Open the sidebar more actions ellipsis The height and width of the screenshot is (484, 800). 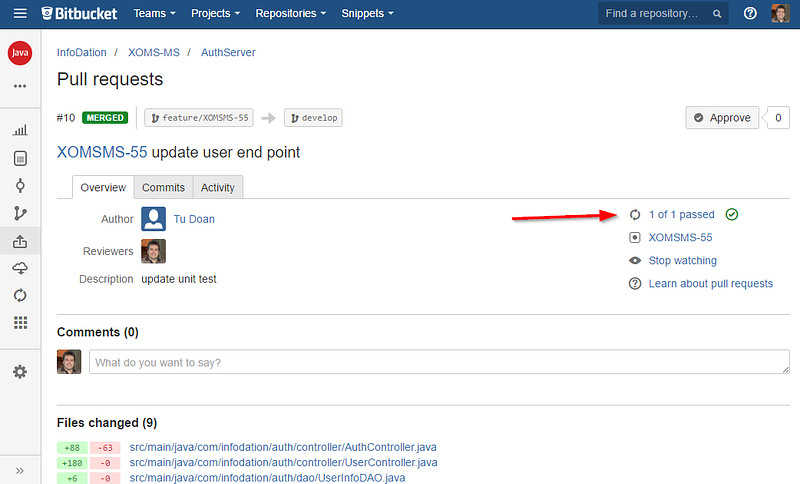(x=20, y=86)
